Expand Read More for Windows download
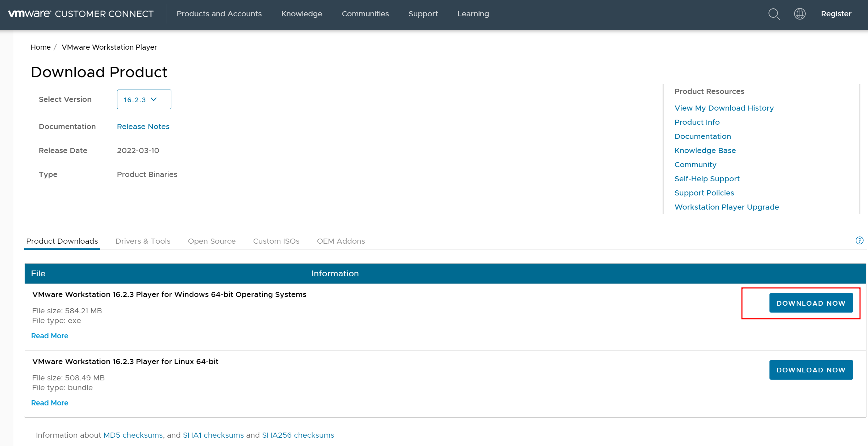Image resolution: width=868 pixels, height=446 pixels. pyautogui.click(x=50, y=336)
